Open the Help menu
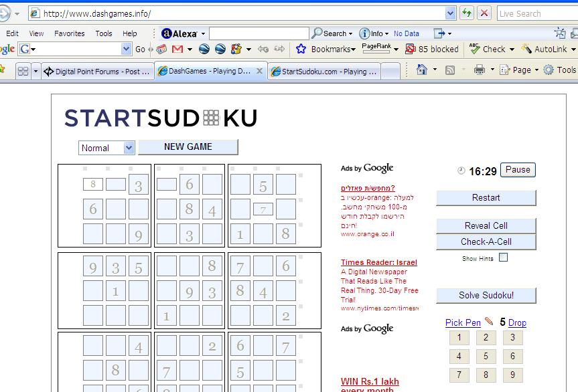 pos(130,33)
